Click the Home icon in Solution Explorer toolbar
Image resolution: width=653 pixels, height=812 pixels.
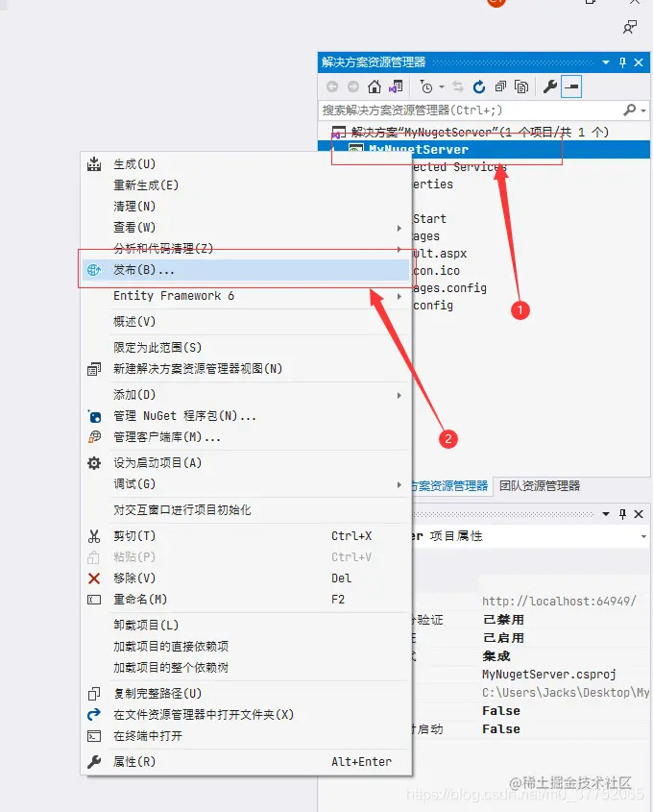click(375, 86)
